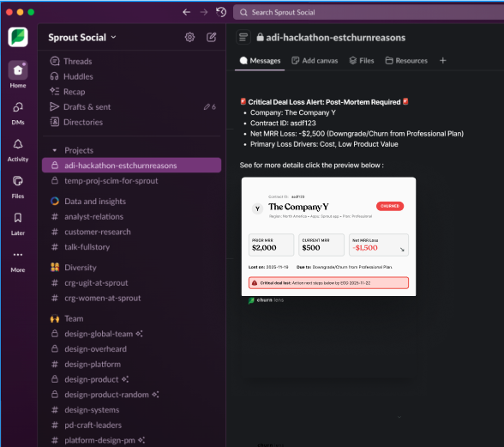Select the Add canvas tab
Screen dimensions: 504x447
point(315,61)
